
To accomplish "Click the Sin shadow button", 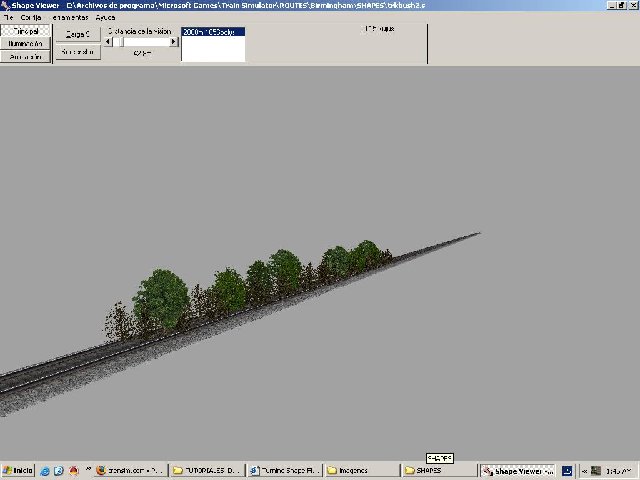I will click(78, 52).
